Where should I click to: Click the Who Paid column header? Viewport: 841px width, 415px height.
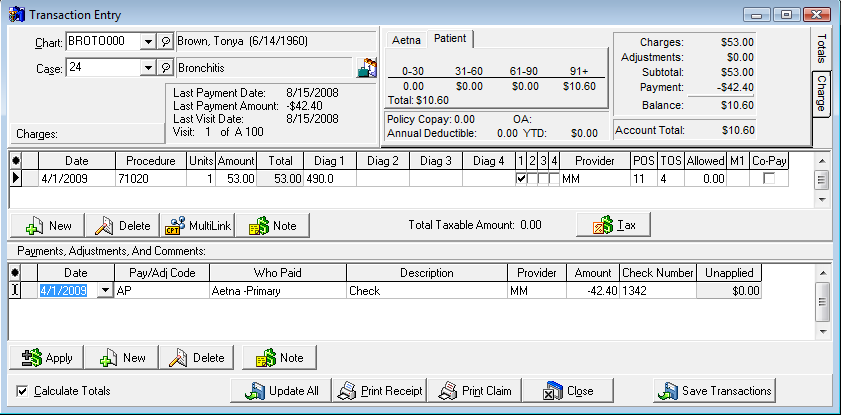(278, 273)
